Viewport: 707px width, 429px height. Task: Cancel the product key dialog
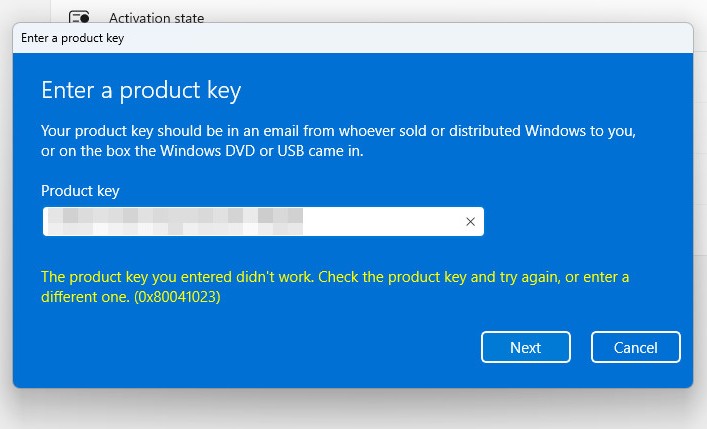636,347
